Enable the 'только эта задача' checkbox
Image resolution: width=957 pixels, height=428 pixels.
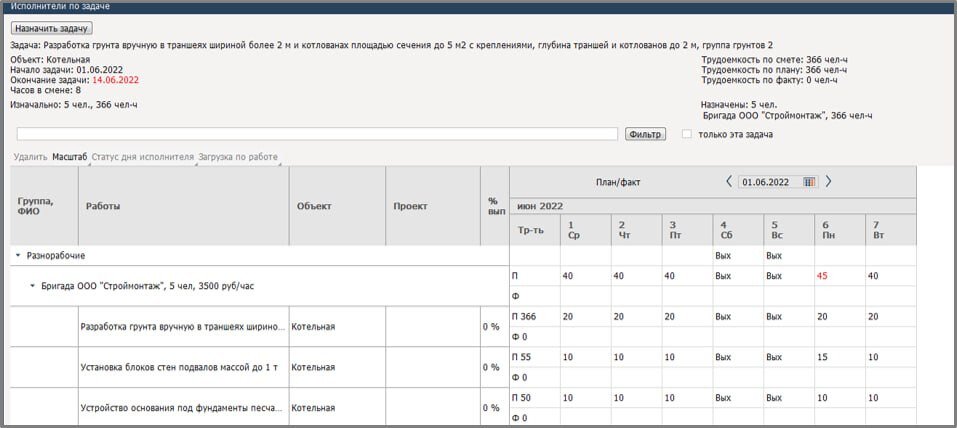point(686,134)
